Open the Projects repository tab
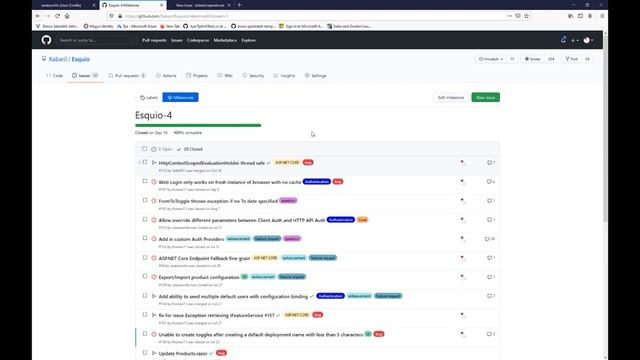 [x=197, y=76]
